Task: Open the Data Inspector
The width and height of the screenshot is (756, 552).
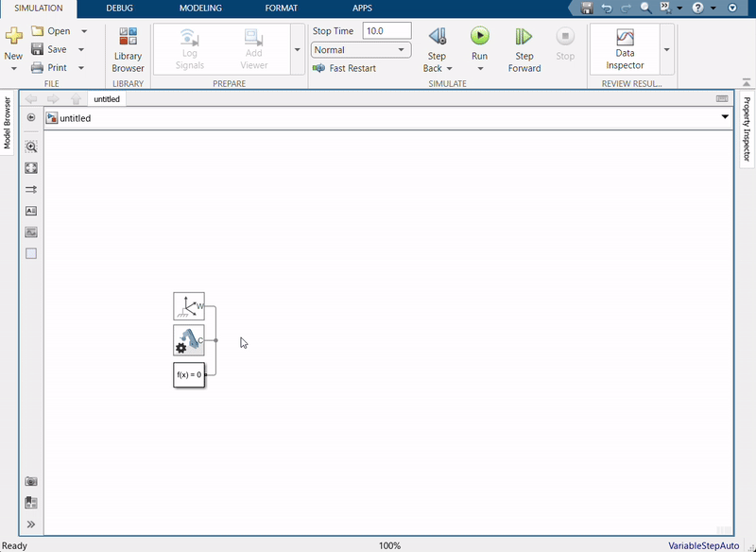Action: coord(625,47)
